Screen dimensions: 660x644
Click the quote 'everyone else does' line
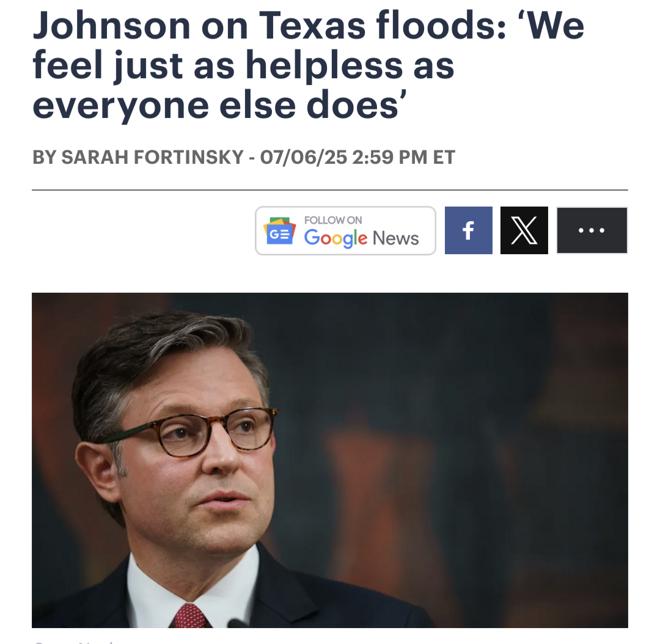(219, 105)
